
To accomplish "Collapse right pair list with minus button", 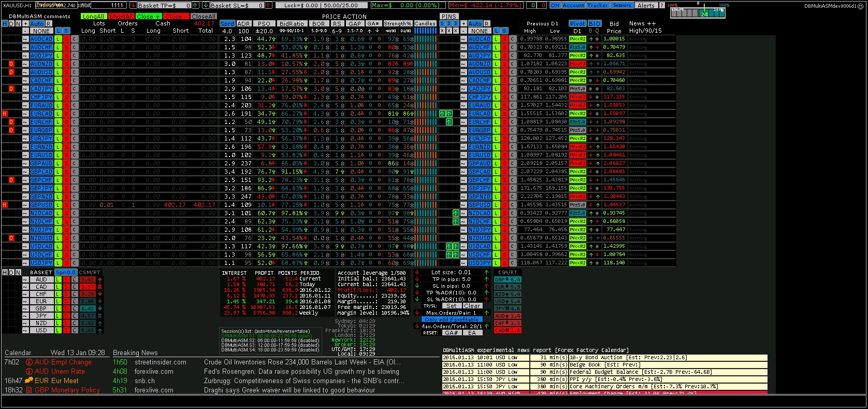I will (x=463, y=31).
